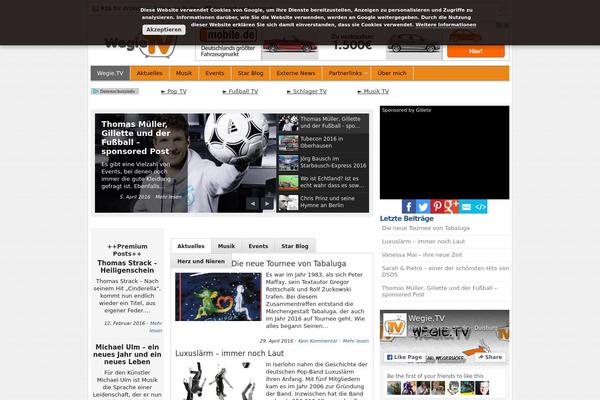Open the embed code icon
The width and height of the screenshot is (600, 400).
coord(480,207)
